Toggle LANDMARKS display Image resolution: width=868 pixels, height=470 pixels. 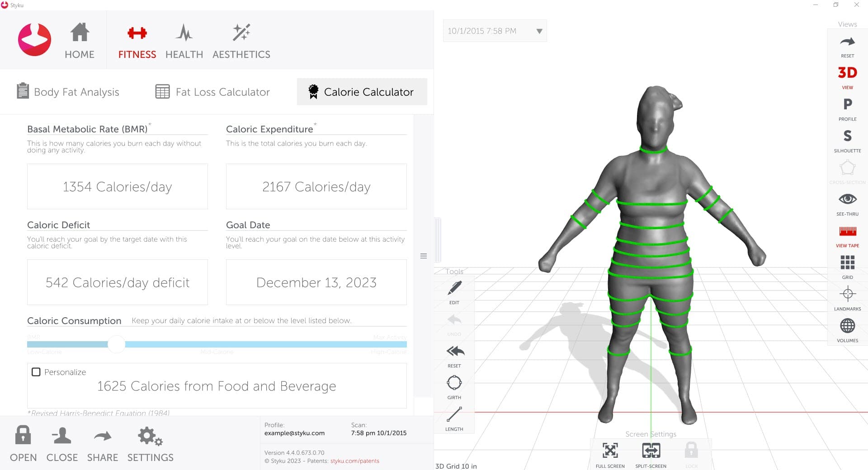[847, 299]
